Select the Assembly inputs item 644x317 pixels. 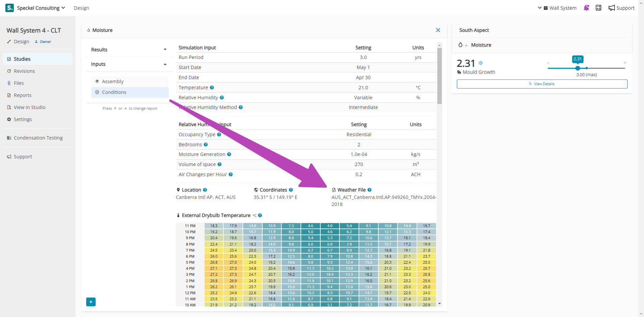[113, 82]
